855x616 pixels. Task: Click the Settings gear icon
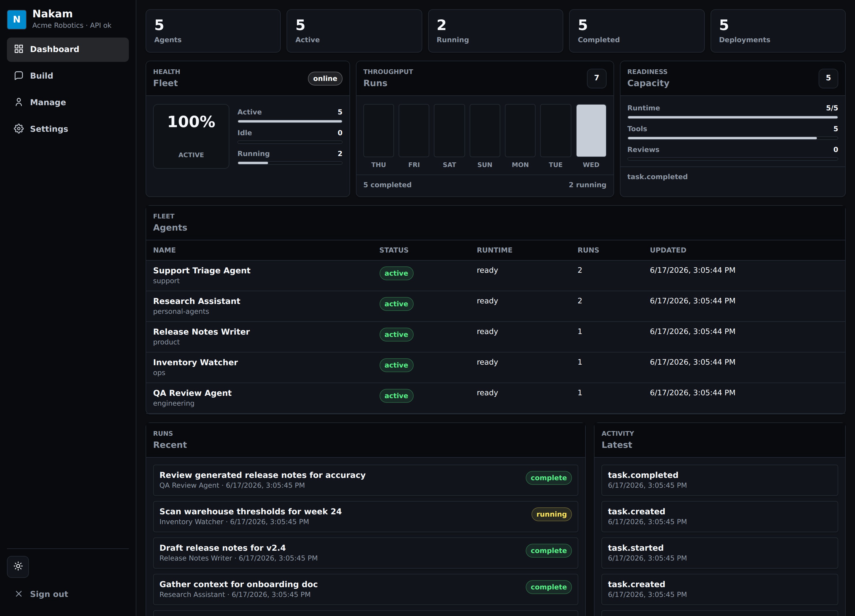click(18, 129)
